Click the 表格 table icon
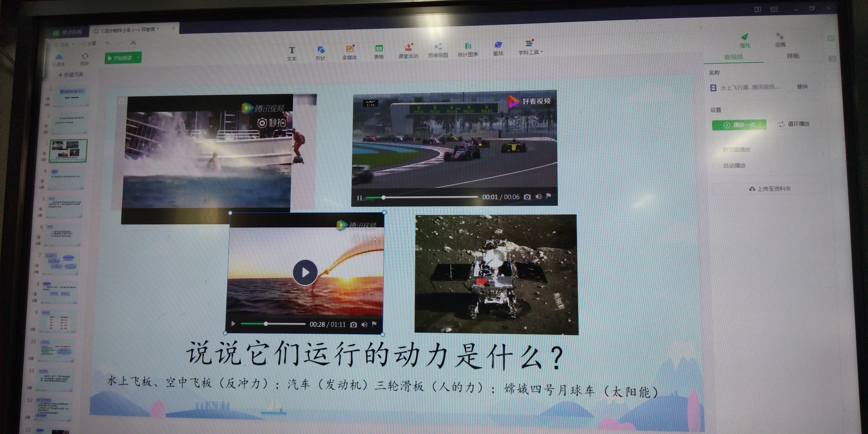 379,52
